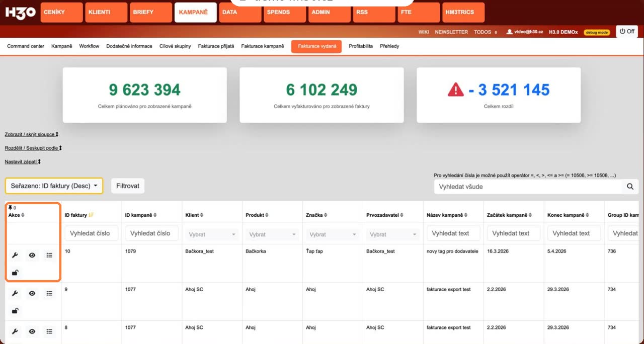Sort by the Akce column arrows
The height and width of the screenshot is (344, 644).
point(23,215)
